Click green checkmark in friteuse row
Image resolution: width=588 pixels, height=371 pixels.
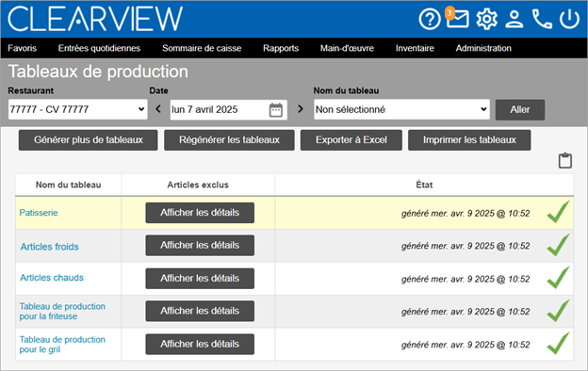point(559,311)
